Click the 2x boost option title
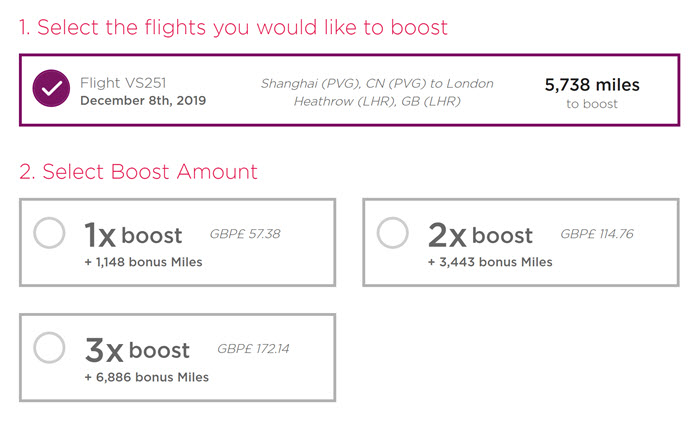Viewport: 700px width, 425px height. [x=480, y=235]
